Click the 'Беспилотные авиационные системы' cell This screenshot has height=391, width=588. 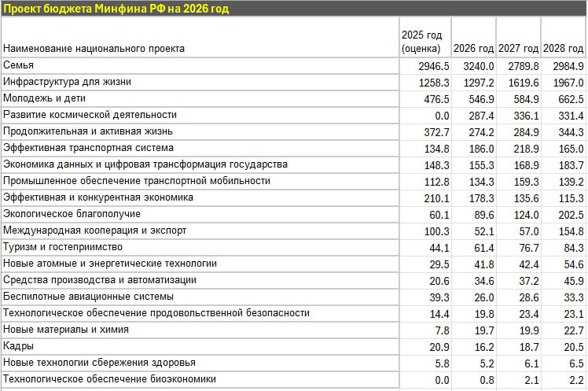coord(87,297)
